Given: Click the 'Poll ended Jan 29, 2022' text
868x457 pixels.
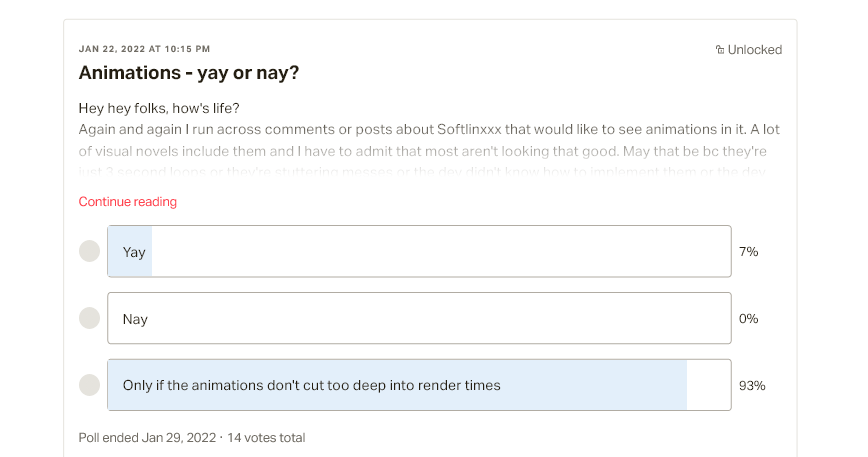Looking at the screenshot, I should pyautogui.click(x=147, y=438).
